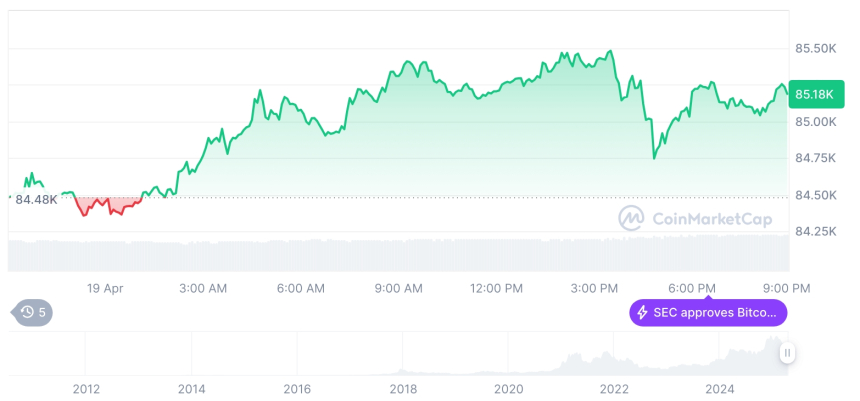Viewport: 860px width, 401px height.
Task: Click the range slider pause handle
Action: tap(788, 352)
